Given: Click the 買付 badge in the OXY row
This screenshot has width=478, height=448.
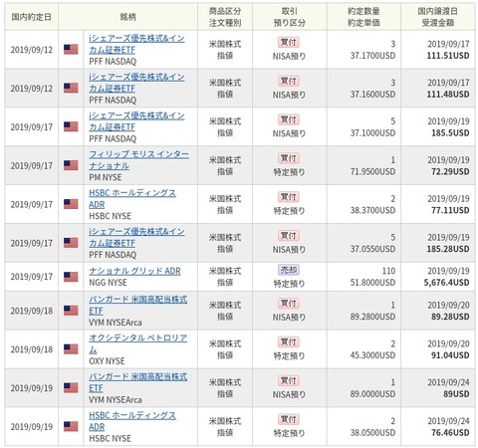Looking at the screenshot, I should click(x=289, y=342).
